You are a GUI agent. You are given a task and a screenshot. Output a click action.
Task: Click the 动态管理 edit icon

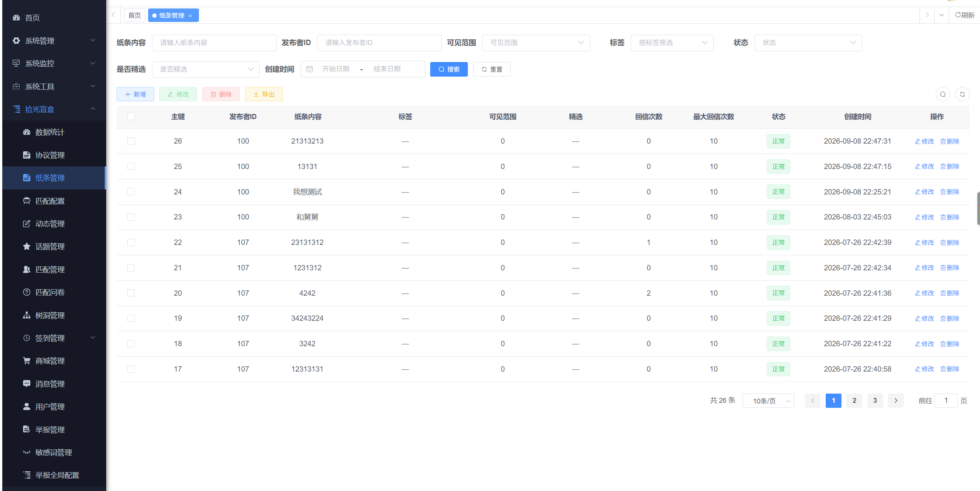click(x=27, y=223)
